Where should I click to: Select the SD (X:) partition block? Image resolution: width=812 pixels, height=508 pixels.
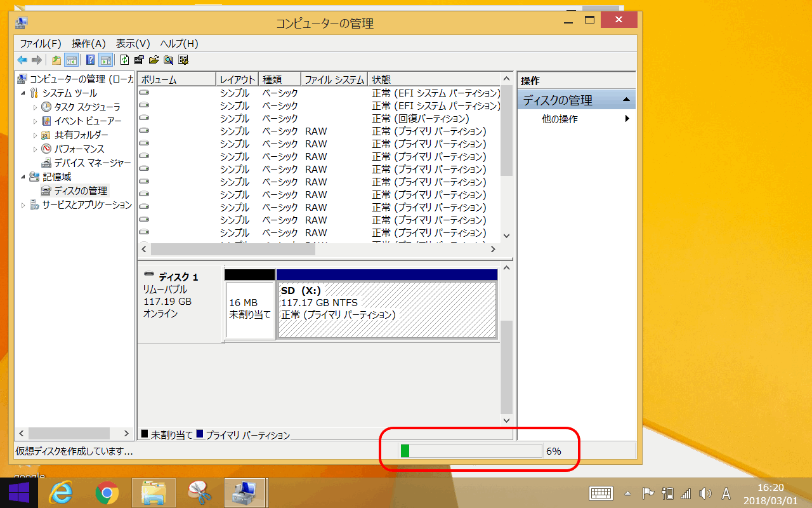point(387,310)
